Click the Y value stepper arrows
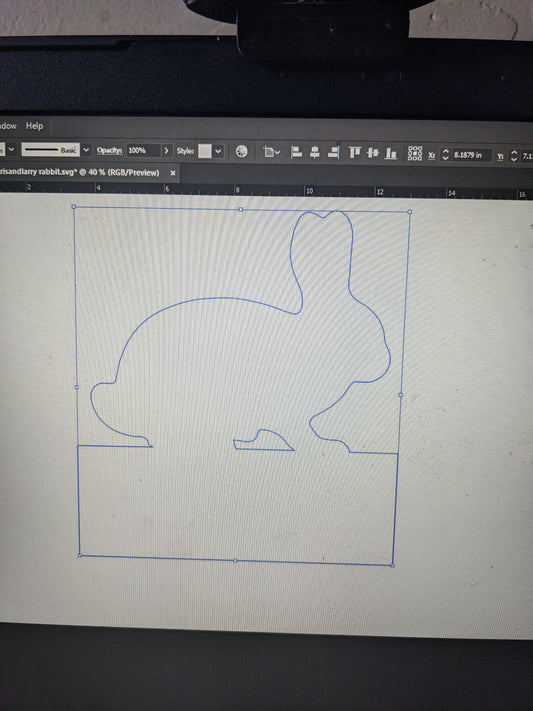Viewport: 533px width, 711px height. (513, 156)
